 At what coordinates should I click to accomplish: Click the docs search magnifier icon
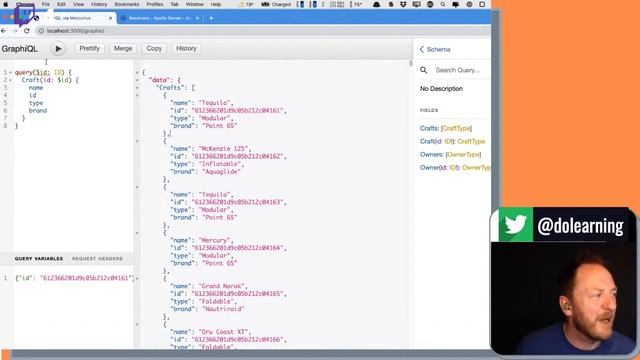(x=424, y=70)
